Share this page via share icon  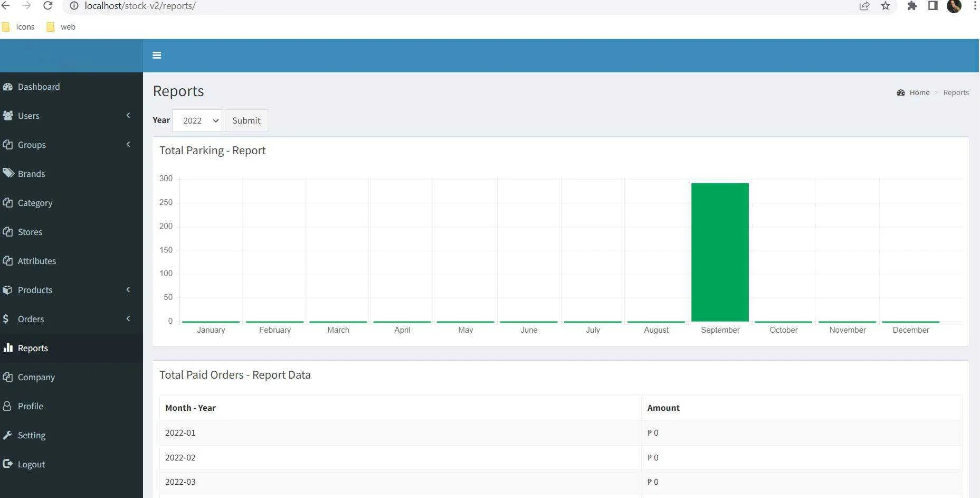click(x=864, y=6)
